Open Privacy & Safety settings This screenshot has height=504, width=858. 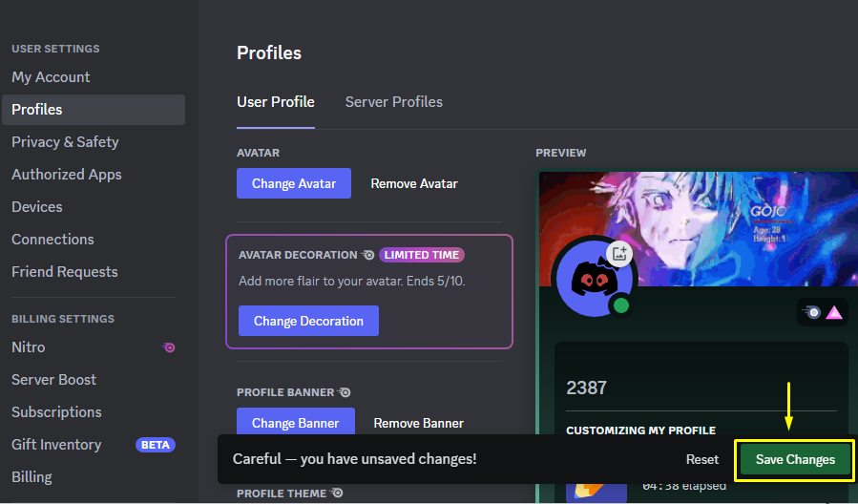point(65,141)
